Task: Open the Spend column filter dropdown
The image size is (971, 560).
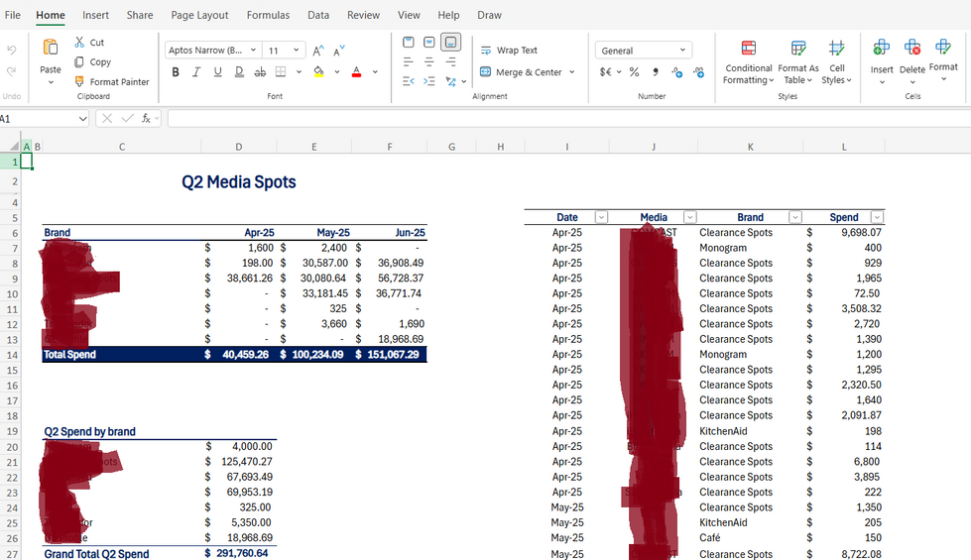Action: click(x=876, y=217)
